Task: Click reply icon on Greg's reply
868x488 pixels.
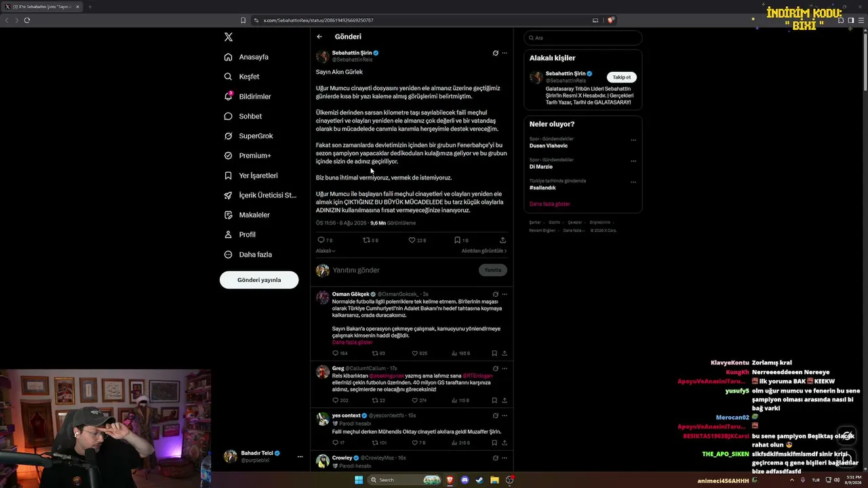Action: click(x=335, y=401)
